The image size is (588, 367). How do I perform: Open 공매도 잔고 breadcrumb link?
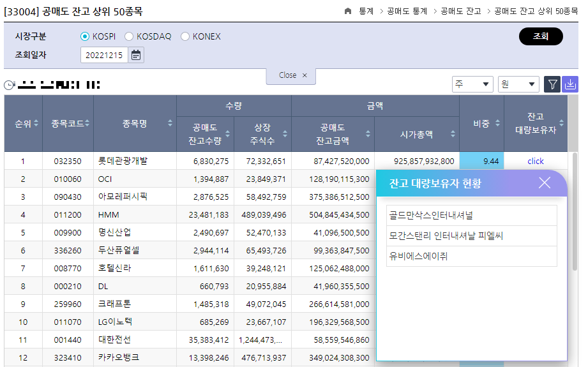tap(460, 11)
